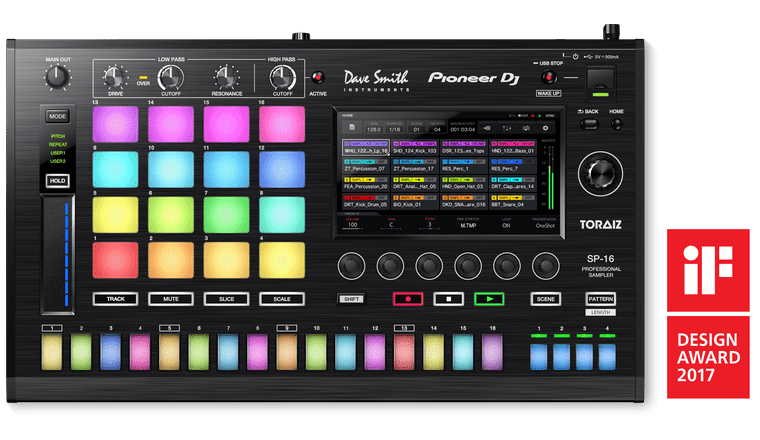Toggle the MUTE button below the pads
Screen dimensions: 760x440
point(171,298)
